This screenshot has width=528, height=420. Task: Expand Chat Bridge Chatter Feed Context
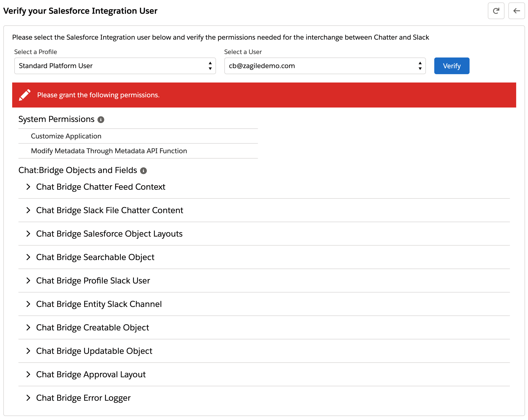tap(28, 187)
